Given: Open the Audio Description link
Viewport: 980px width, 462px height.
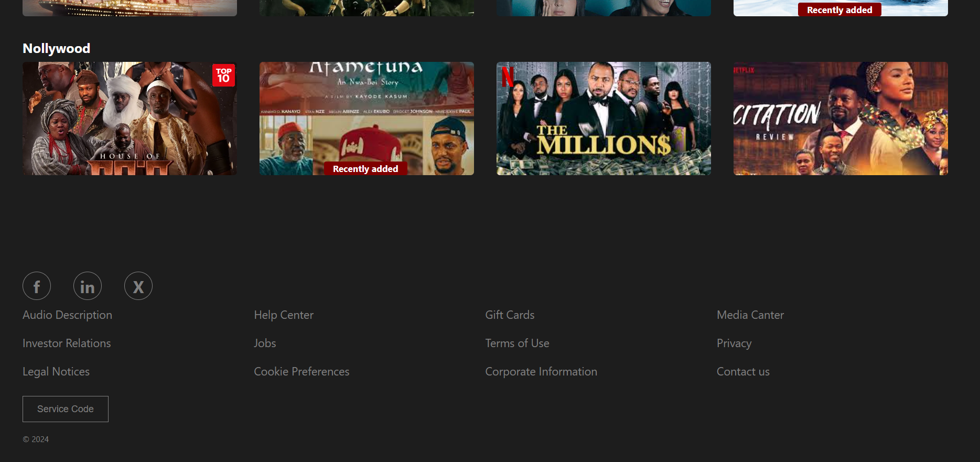Looking at the screenshot, I should 67,315.
